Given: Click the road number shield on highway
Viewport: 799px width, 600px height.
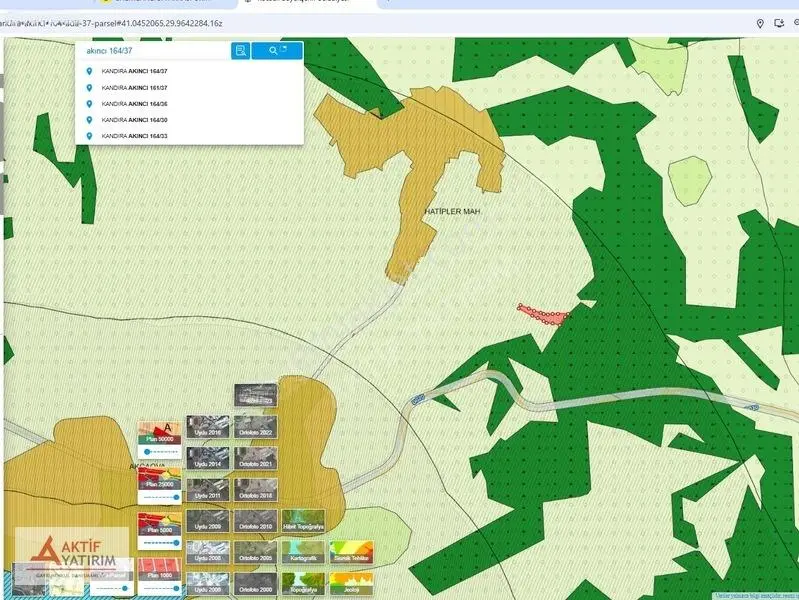Looking at the screenshot, I should coord(418,400).
